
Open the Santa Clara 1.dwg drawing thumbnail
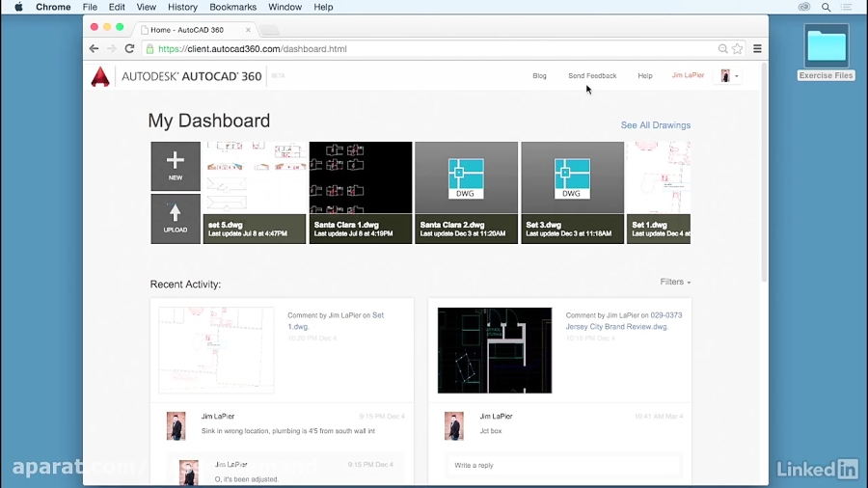click(361, 193)
